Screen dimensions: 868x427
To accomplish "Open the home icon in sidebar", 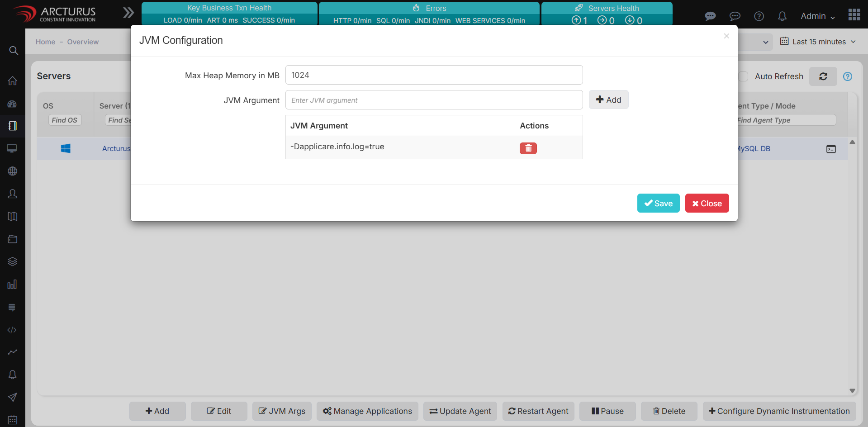I will point(13,81).
